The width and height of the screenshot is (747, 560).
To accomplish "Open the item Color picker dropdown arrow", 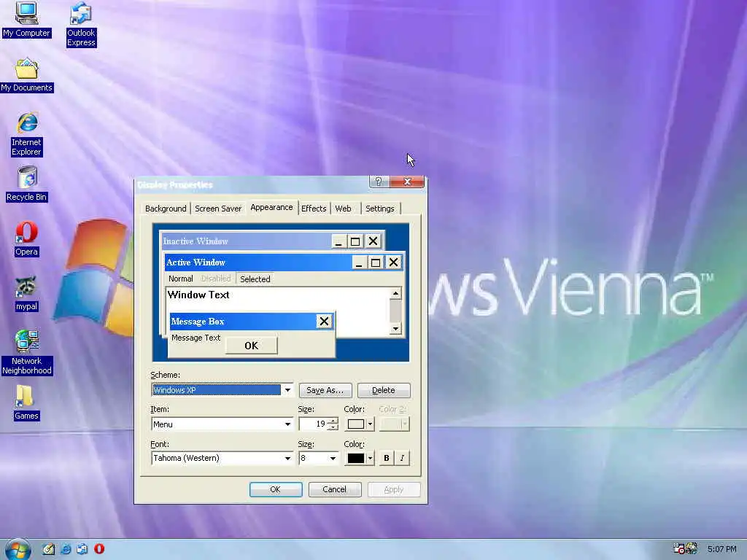I will [370, 424].
